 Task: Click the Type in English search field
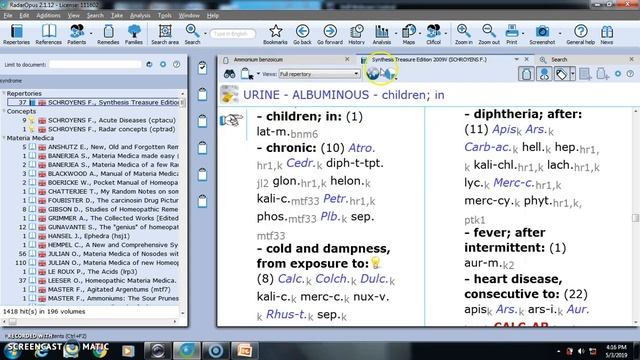point(233,34)
